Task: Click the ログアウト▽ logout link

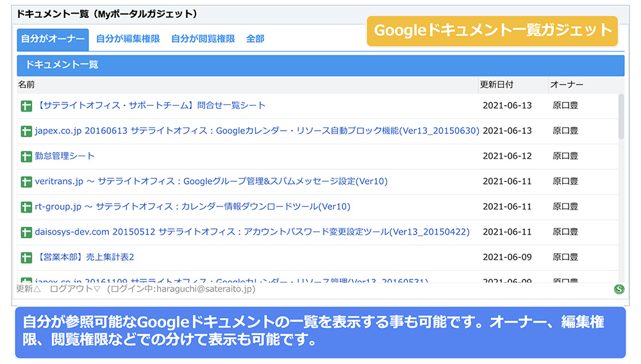Action: 75,289
